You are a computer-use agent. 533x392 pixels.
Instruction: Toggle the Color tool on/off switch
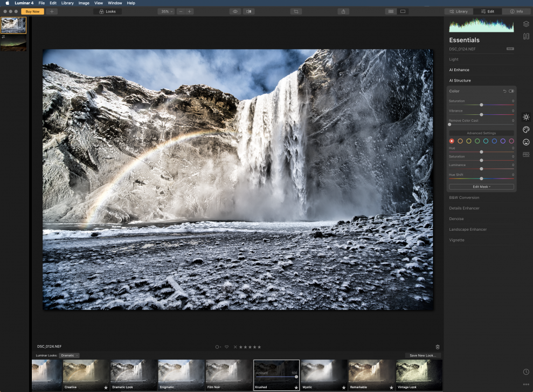coord(511,91)
